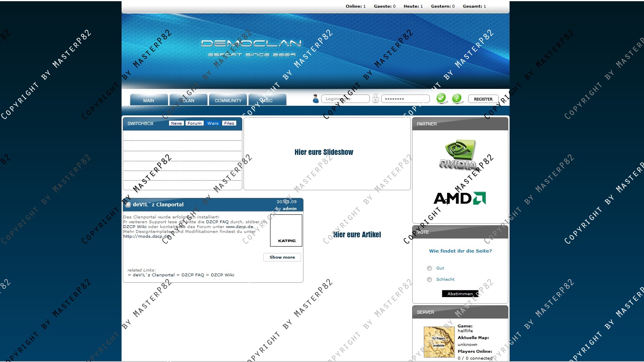Submit vote with Abstimmen button
Screen dimensions: 644x362
coord(460,294)
